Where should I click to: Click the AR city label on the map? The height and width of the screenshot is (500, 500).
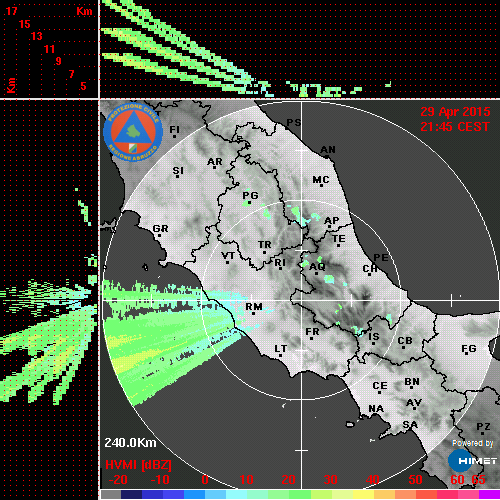click(215, 162)
